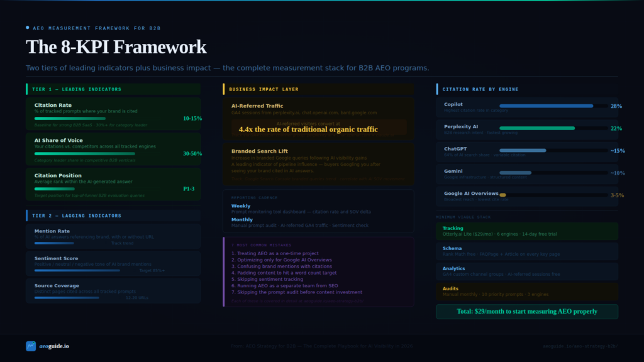
Task: Click the orange Google AI Overviews bar
Action: click(502, 195)
